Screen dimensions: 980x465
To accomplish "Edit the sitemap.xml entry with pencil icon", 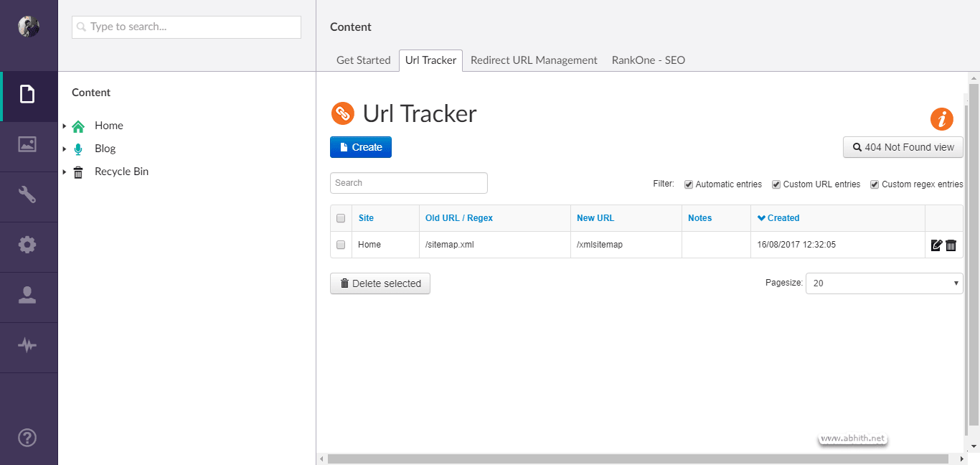I will [x=936, y=245].
